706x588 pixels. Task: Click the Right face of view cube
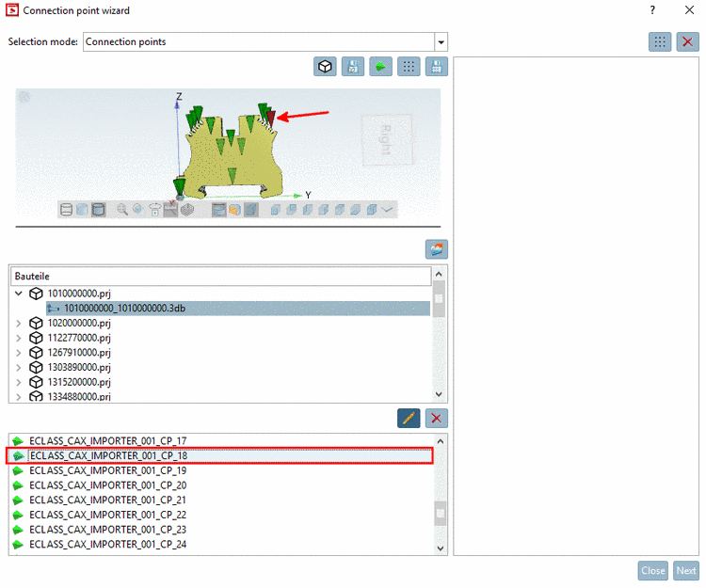coord(387,140)
